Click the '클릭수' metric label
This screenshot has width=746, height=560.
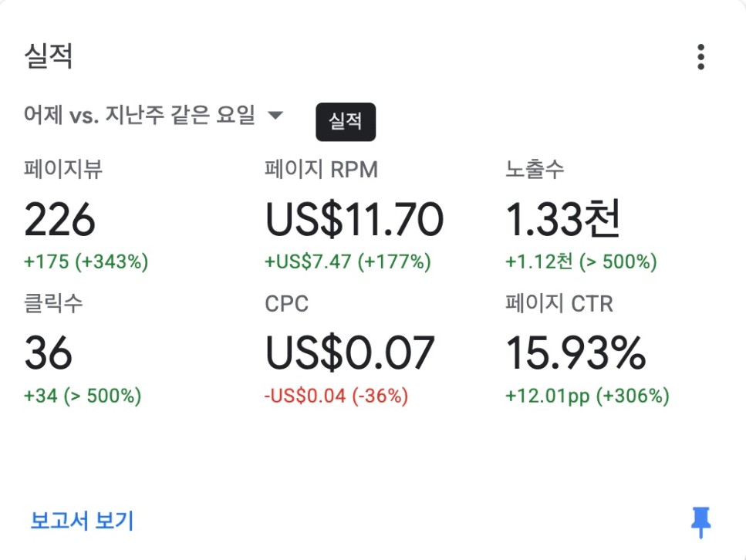click(x=53, y=303)
